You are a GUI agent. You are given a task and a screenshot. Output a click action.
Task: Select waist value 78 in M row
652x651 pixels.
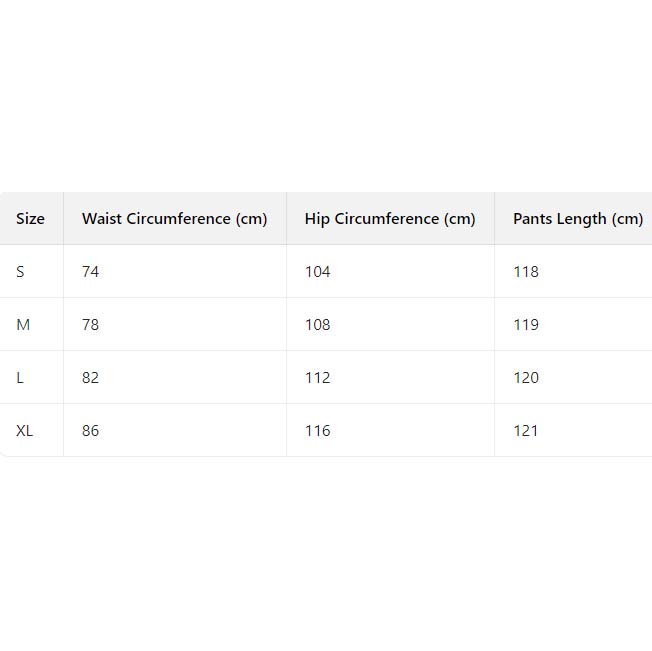(x=91, y=325)
